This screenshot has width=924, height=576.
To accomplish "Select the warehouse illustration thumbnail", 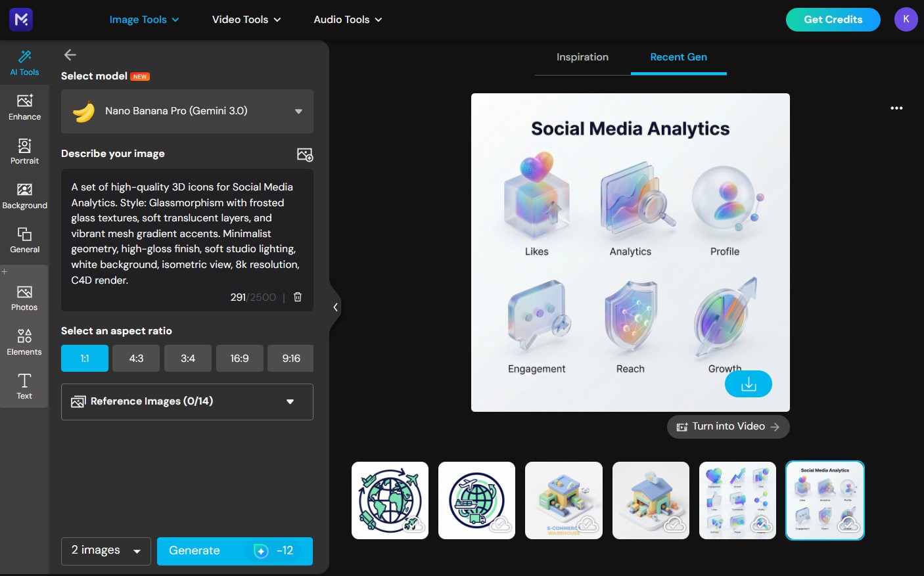I will click(x=563, y=500).
